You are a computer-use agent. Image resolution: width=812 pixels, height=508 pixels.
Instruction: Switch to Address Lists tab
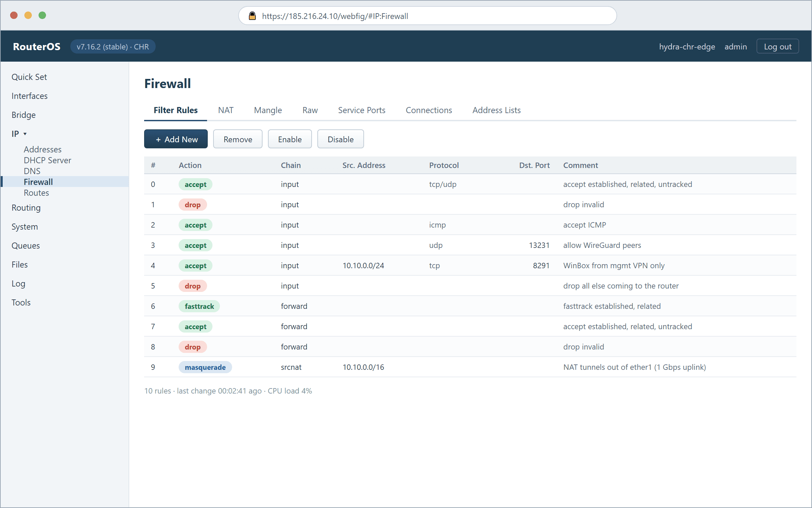tap(496, 110)
